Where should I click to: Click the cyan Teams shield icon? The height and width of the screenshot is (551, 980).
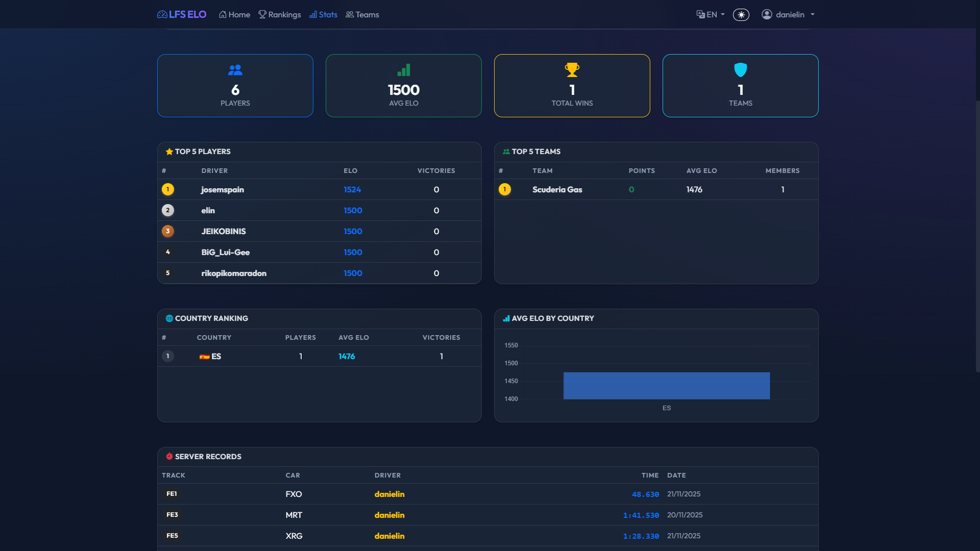tap(740, 70)
